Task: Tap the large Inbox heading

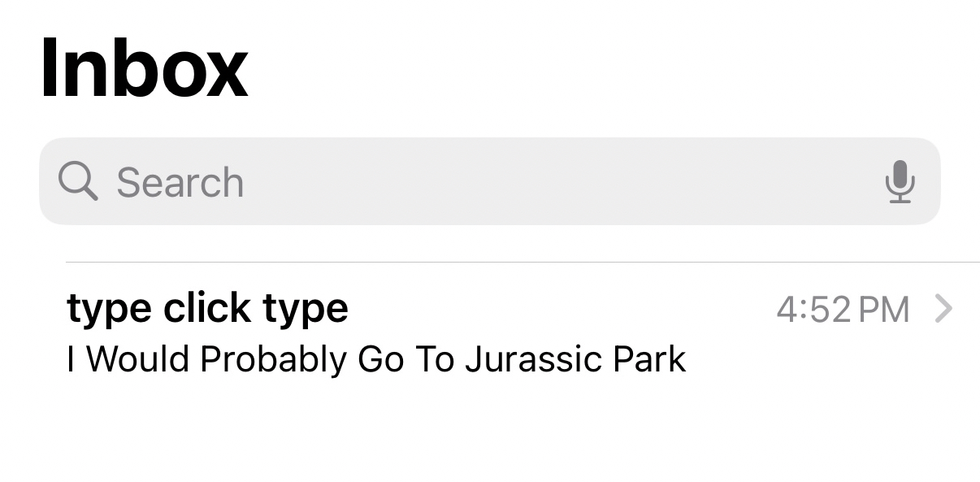Action: tap(143, 68)
